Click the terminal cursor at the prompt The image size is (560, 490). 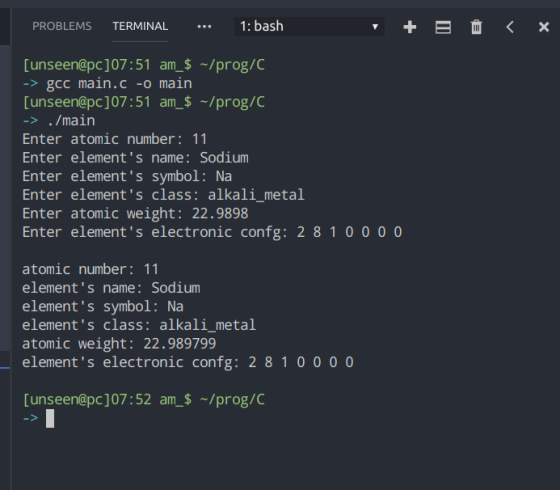[50, 418]
